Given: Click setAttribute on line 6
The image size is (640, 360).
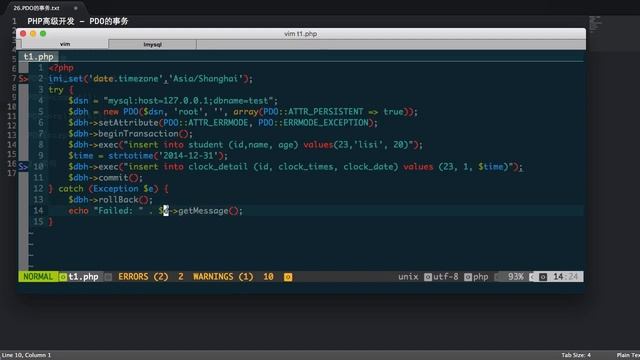Looking at the screenshot, I should 128,123.
